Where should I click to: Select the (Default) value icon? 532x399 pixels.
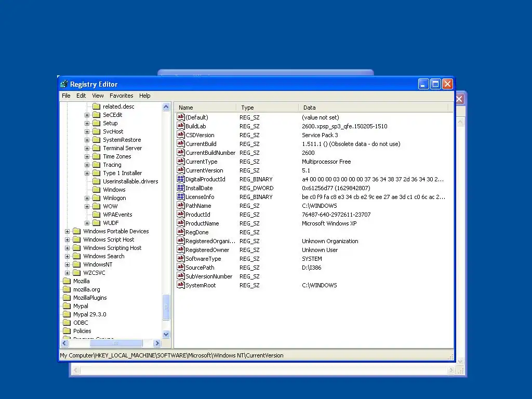(x=180, y=117)
